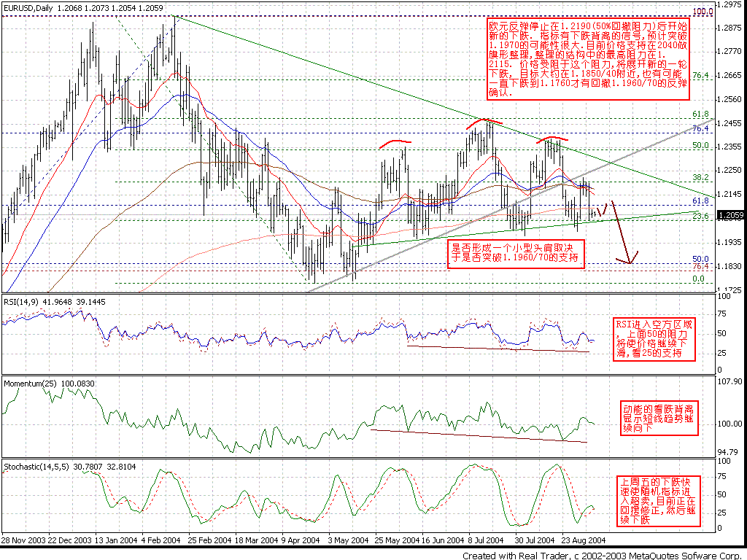Click the green 61.8 Fibonacci label
This screenshot has height=560, width=747.
pos(700,114)
